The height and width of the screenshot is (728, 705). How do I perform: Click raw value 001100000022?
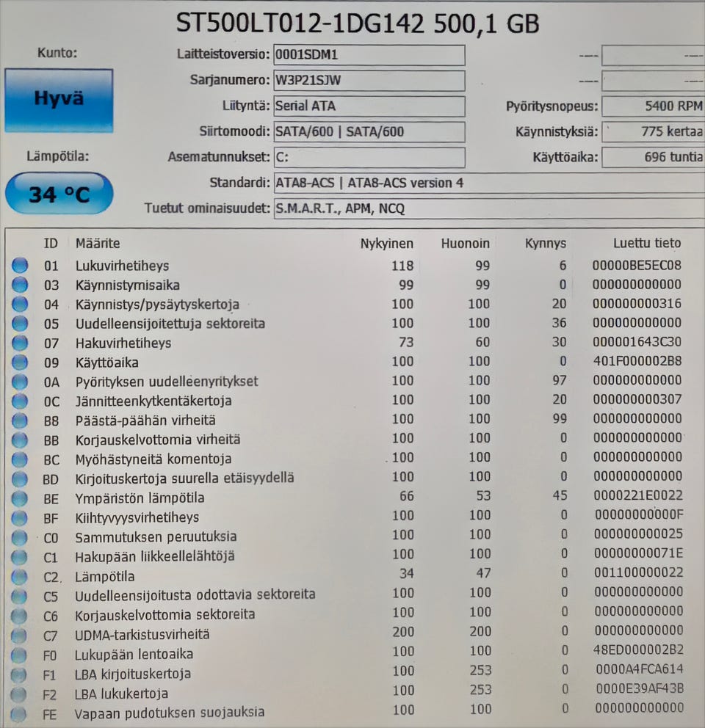(x=639, y=572)
